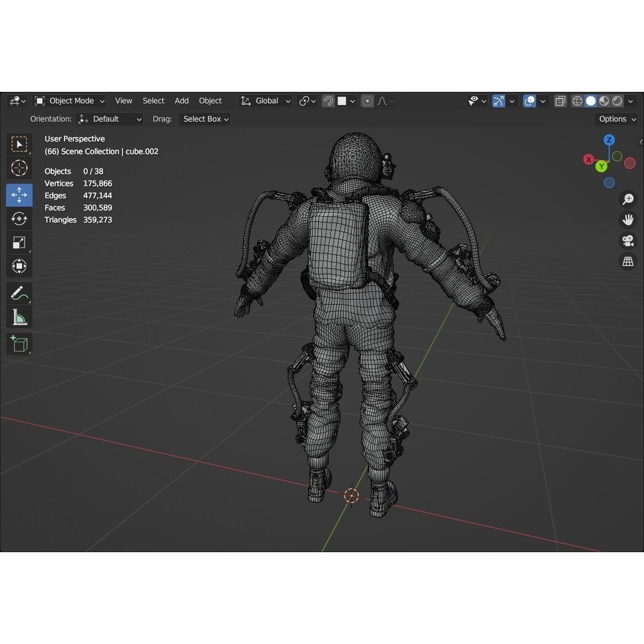This screenshot has height=644, width=644.
Task: Open the pivot point dropdown
Action: tap(307, 101)
